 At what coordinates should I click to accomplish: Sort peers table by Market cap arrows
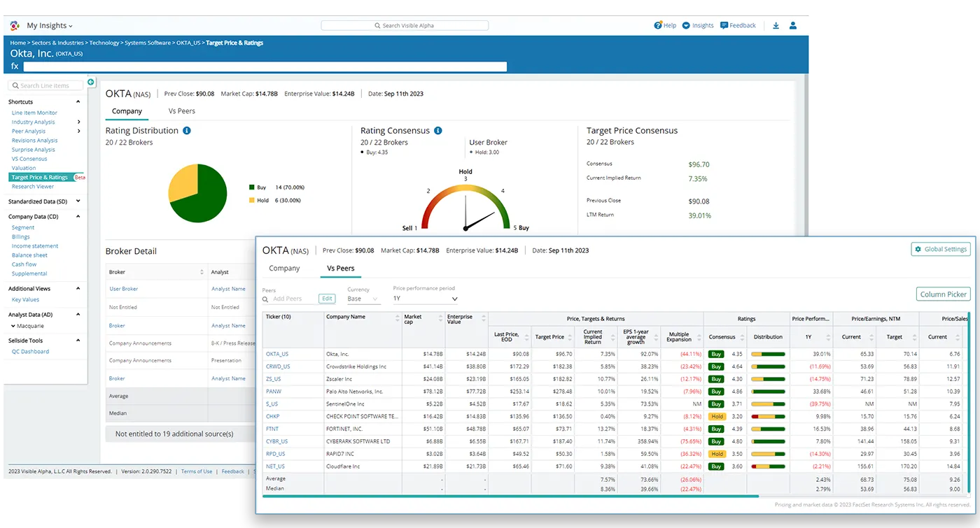coord(439,319)
